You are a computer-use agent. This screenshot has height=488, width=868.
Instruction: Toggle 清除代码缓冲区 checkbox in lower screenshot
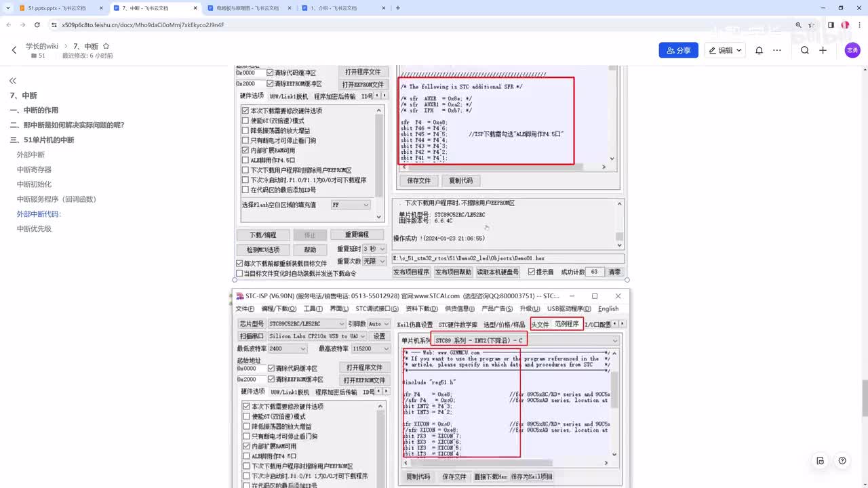point(271,368)
